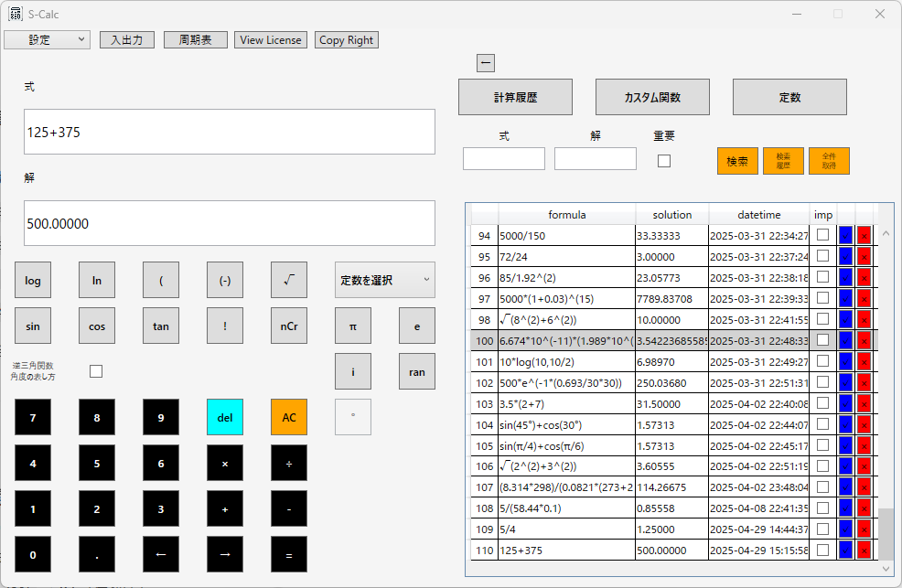Viewport: 902px width, 588px height.
Task: Click the history table vertical scrollbar thumb
Action: pos(886,533)
